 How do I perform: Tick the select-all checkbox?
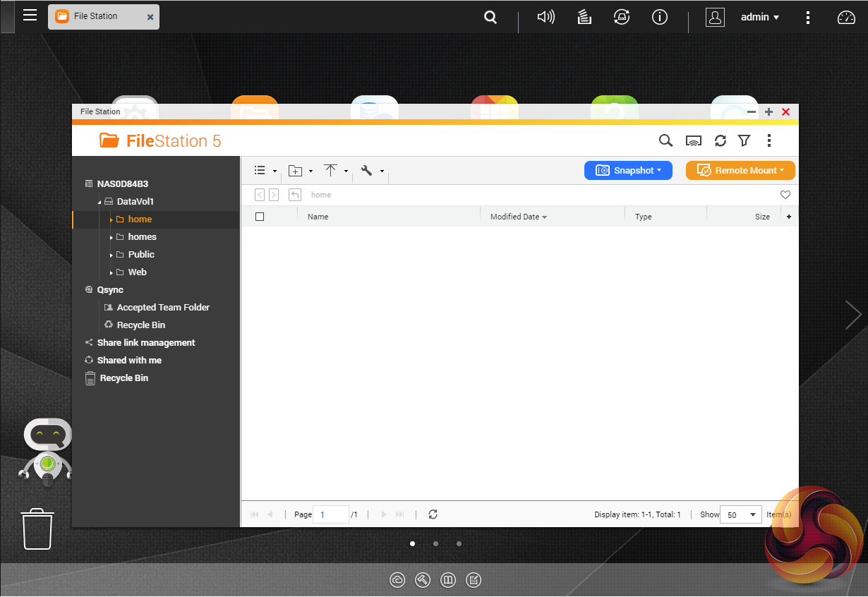click(260, 217)
